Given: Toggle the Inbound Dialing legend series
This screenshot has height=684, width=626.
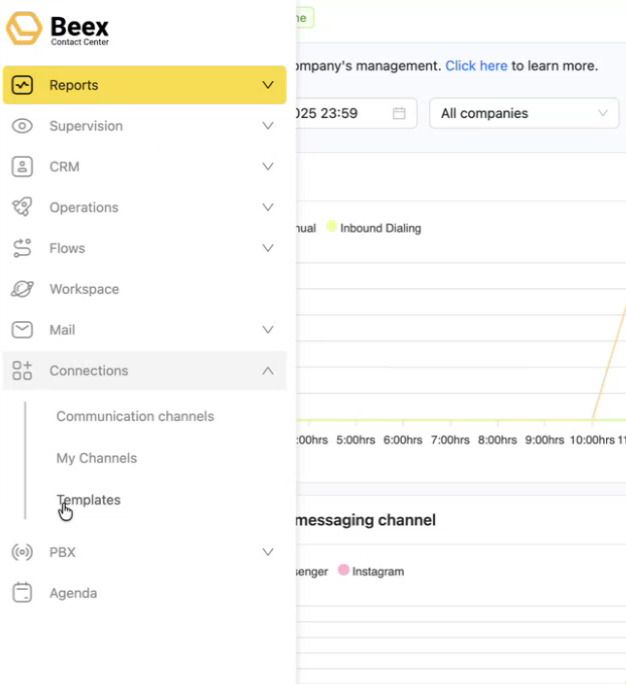Looking at the screenshot, I should pos(373,228).
